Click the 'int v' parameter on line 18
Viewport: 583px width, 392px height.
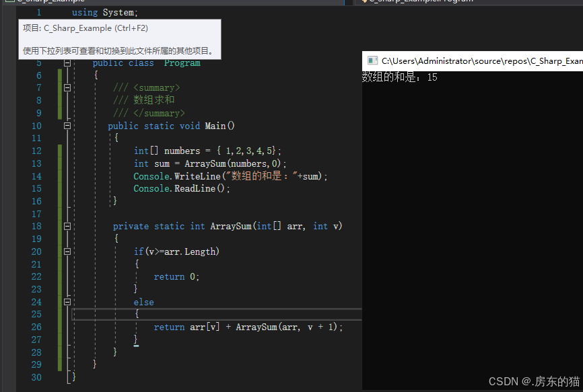tap(326, 226)
